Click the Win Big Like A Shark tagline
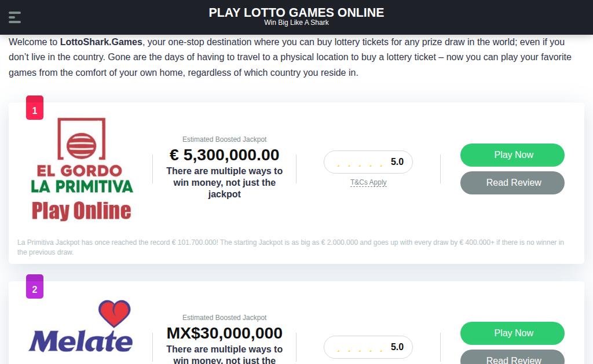 coord(296,23)
